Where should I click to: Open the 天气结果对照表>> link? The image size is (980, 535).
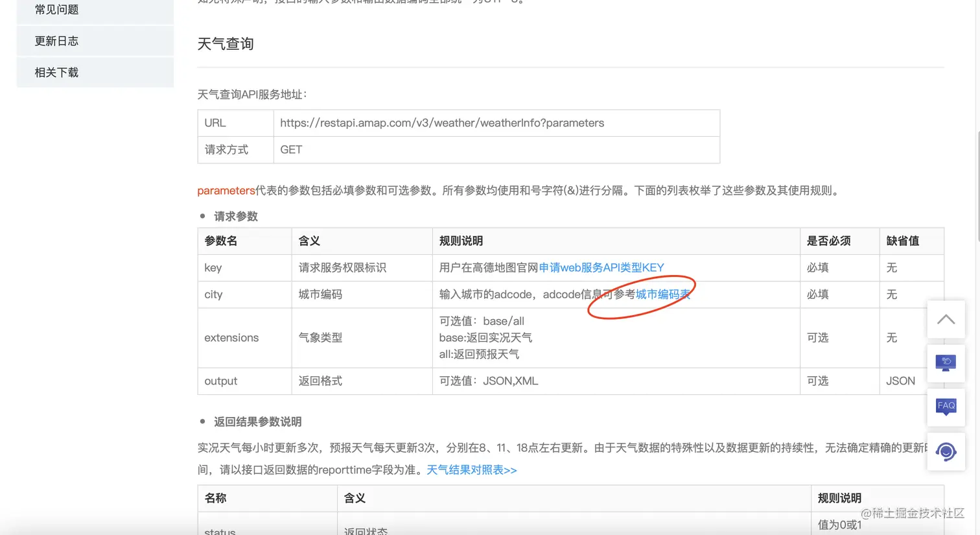click(x=471, y=470)
